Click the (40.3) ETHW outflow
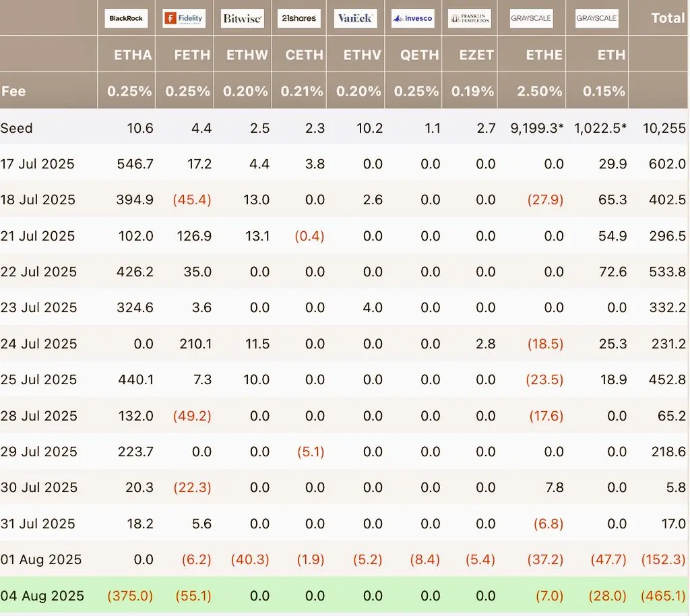The image size is (690, 616). 250,559
